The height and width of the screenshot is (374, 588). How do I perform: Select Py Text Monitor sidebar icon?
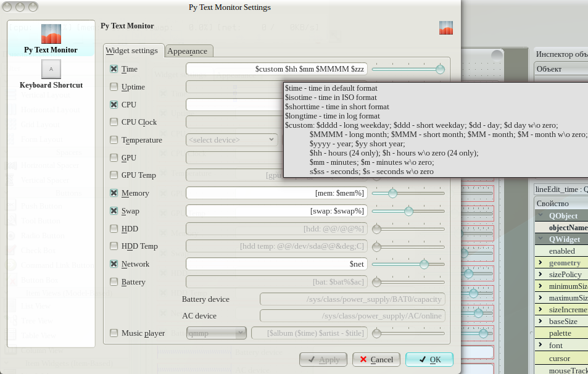tap(51, 35)
